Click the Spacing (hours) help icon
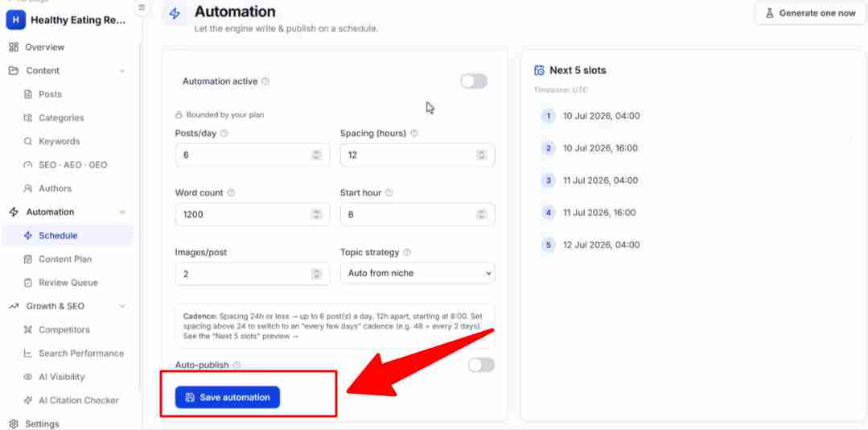 click(x=414, y=134)
